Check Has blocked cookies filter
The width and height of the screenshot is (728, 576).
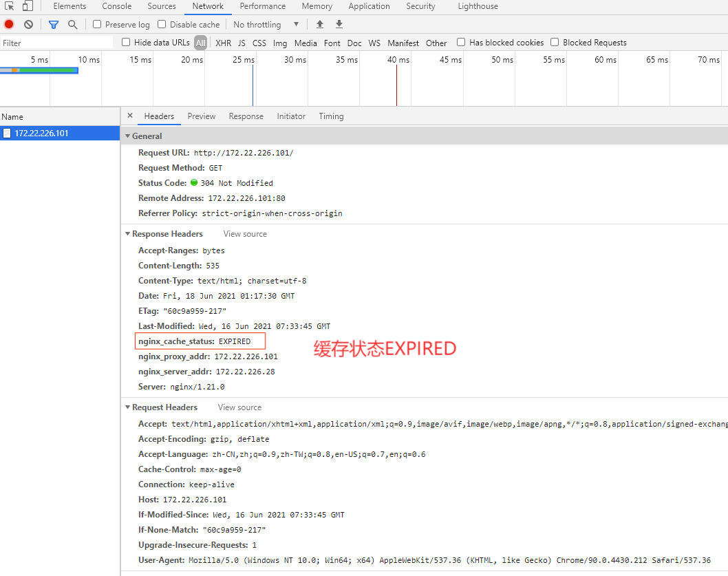click(461, 42)
